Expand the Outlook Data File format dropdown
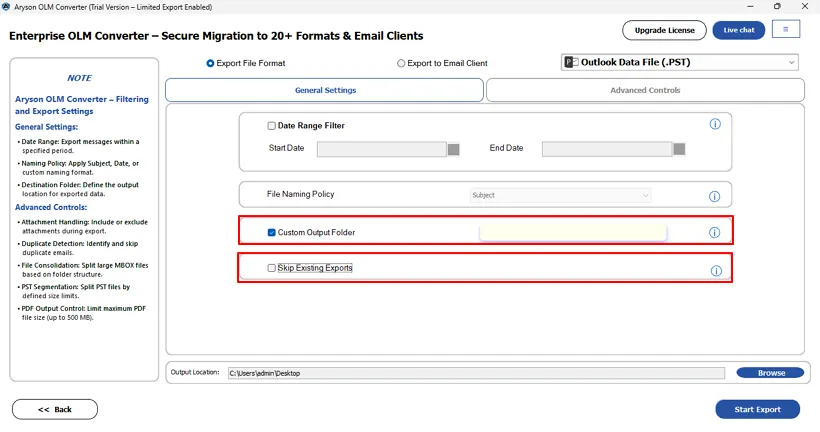This screenshot has height=432, width=820. click(792, 63)
